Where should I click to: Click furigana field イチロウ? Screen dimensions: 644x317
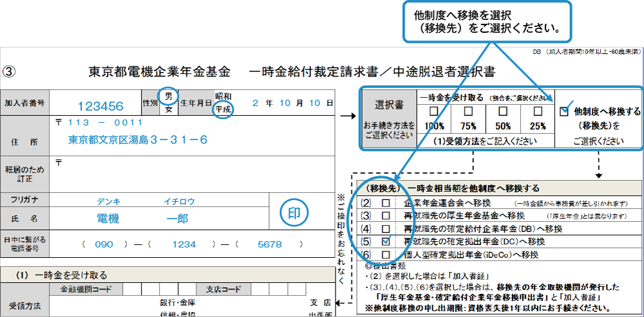[x=179, y=201]
